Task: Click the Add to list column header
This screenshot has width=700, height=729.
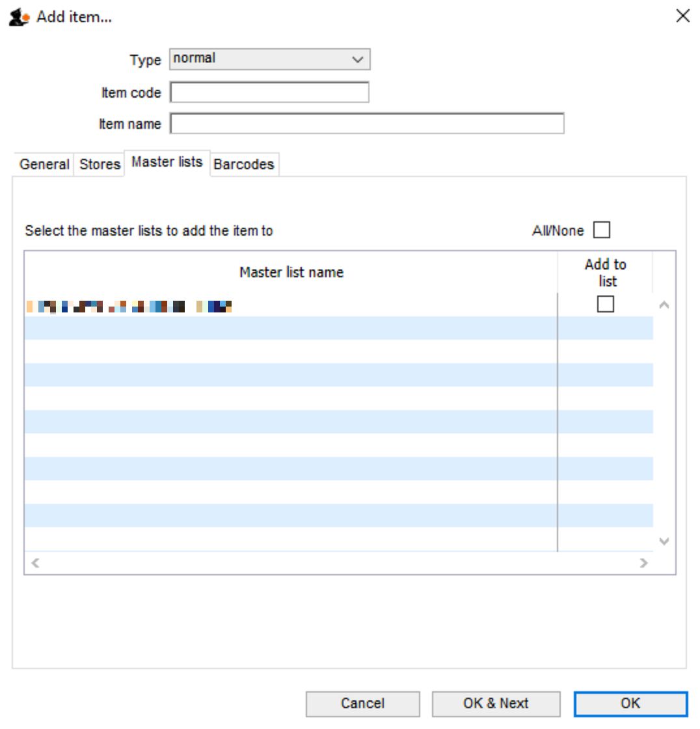Action: point(605,272)
